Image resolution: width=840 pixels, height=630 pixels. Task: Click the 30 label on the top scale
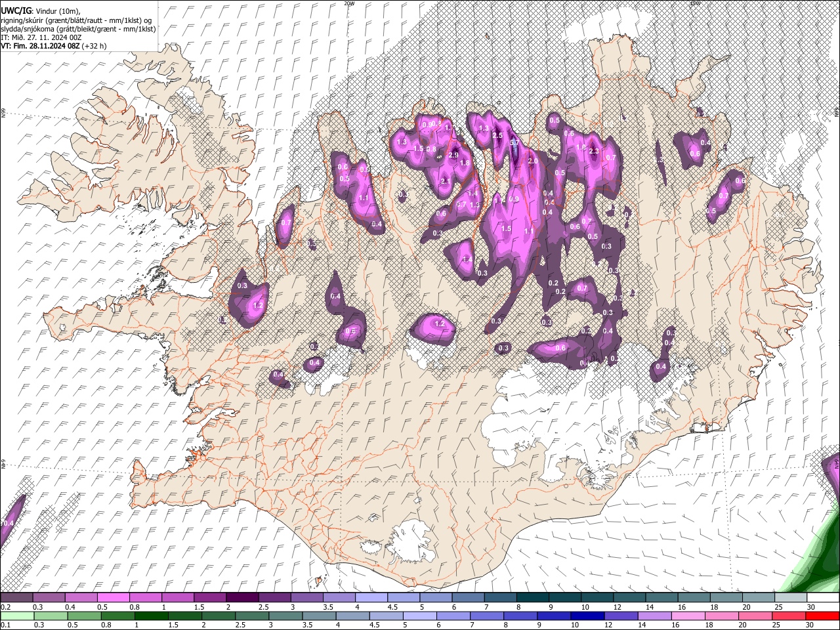pyautogui.click(x=811, y=607)
